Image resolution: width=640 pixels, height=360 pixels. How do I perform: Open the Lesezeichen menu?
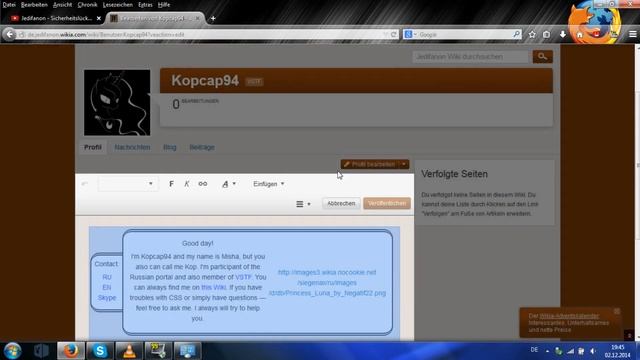coord(118,5)
